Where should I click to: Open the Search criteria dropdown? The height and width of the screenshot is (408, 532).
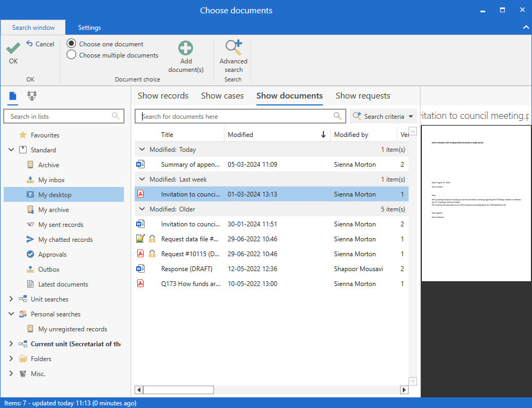pos(383,116)
